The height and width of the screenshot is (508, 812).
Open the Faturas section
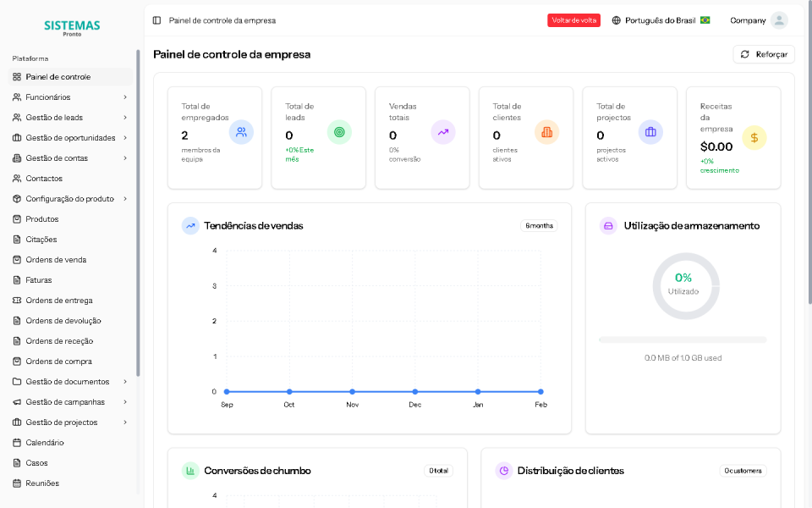[x=38, y=279]
